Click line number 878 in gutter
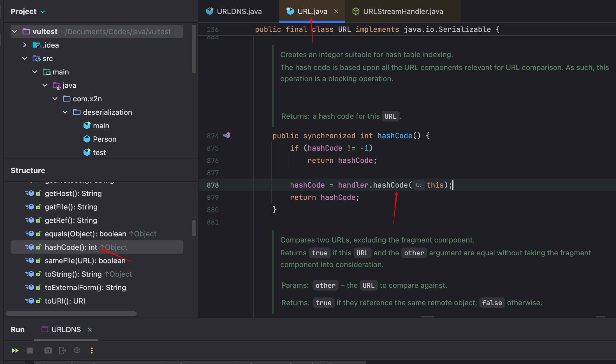The width and height of the screenshot is (616, 364). [212, 185]
